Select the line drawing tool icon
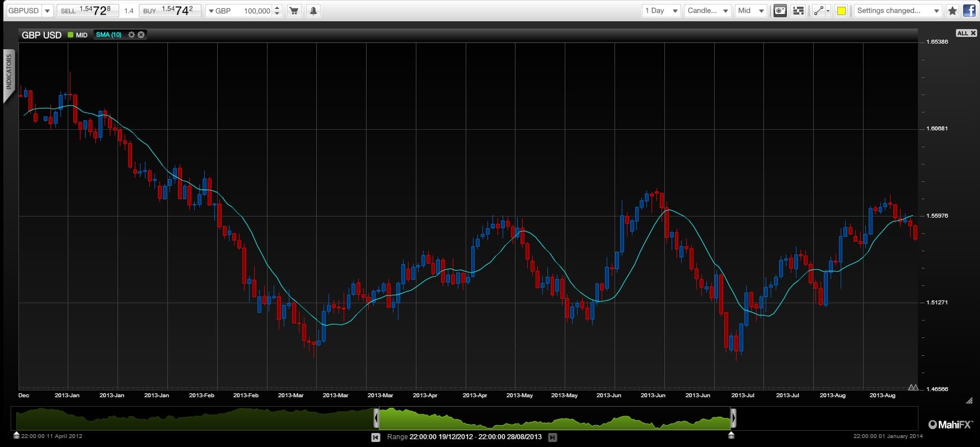Image resolution: width=980 pixels, height=447 pixels. coord(818,11)
